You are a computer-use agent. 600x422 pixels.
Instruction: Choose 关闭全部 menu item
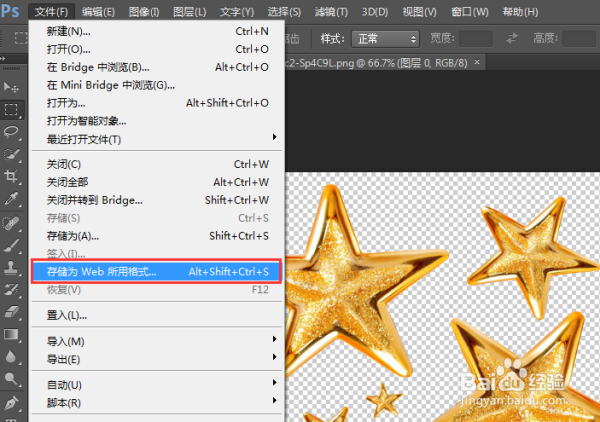[x=157, y=182]
